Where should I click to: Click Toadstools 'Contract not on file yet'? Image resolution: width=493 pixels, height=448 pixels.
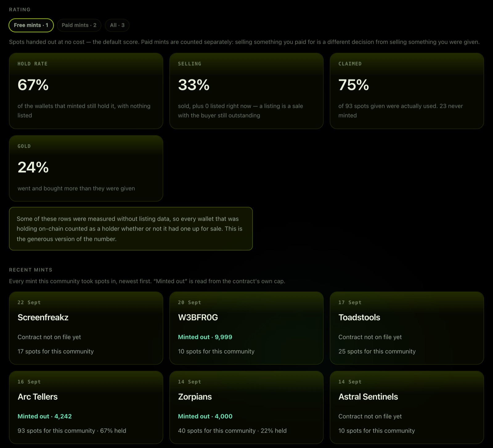point(370,337)
